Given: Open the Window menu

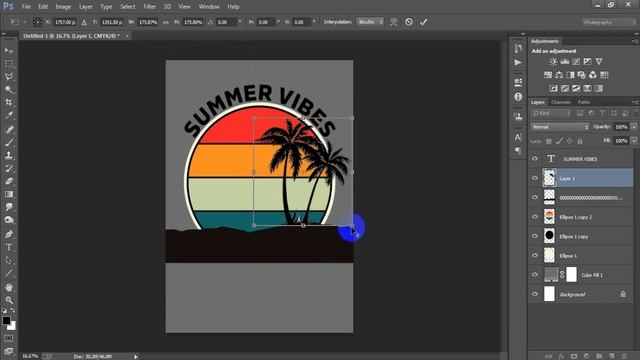Looking at the screenshot, I should click(x=209, y=7).
